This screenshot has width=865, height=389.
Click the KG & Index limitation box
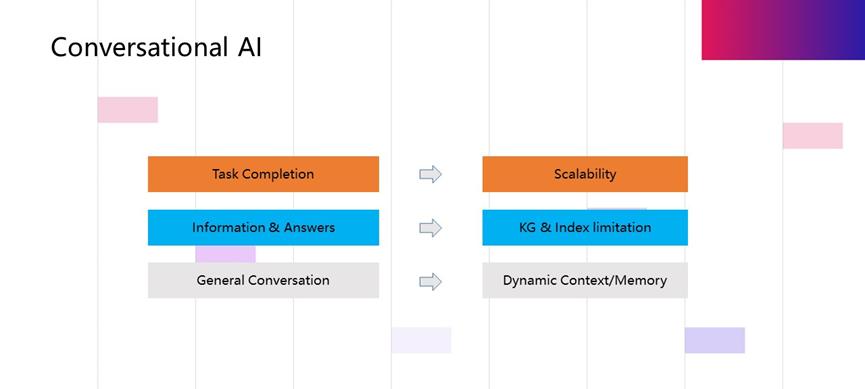(585, 227)
